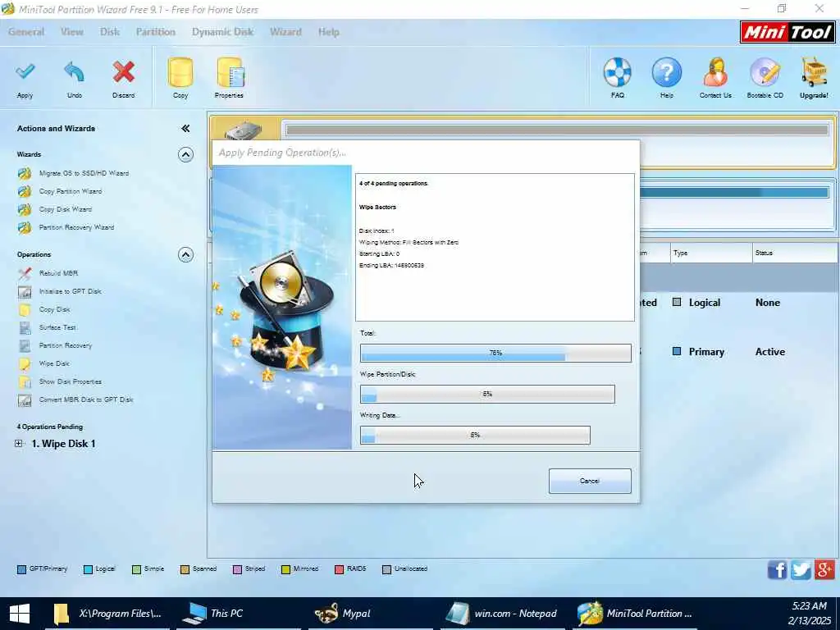Screen dimensions: 840x630
Task: Click the 4 Operations Pending label
Action: pos(50,427)
